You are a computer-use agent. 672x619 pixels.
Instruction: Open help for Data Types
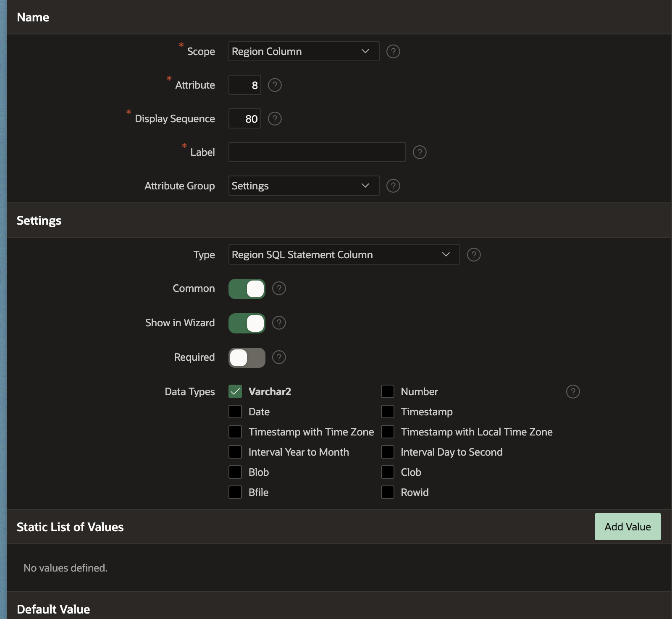tap(573, 391)
